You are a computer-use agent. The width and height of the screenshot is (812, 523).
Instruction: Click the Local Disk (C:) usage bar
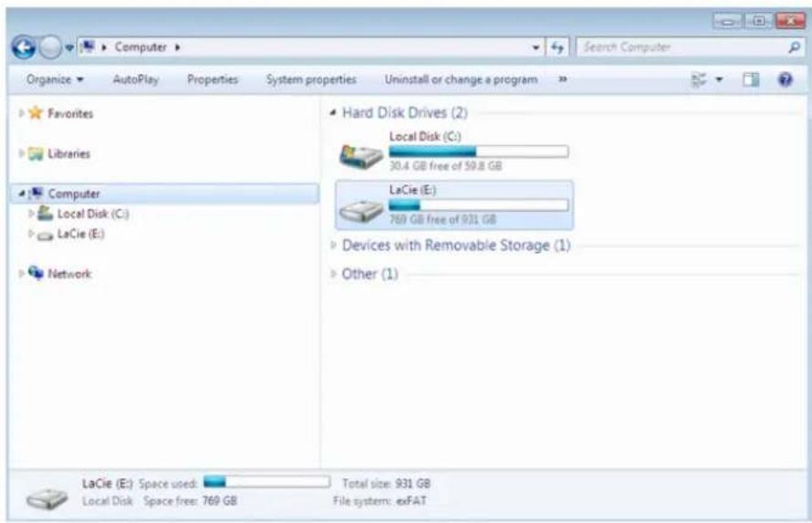click(x=478, y=152)
